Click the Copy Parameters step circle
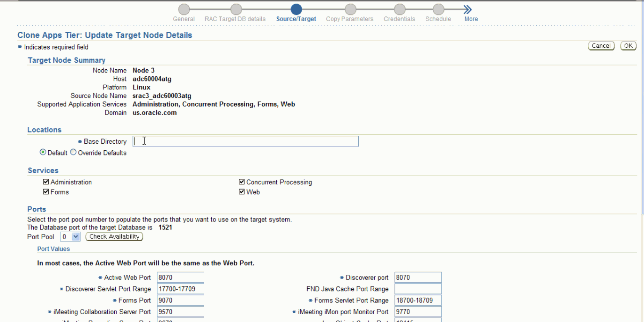The height and width of the screenshot is (322, 644). (x=350, y=9)
